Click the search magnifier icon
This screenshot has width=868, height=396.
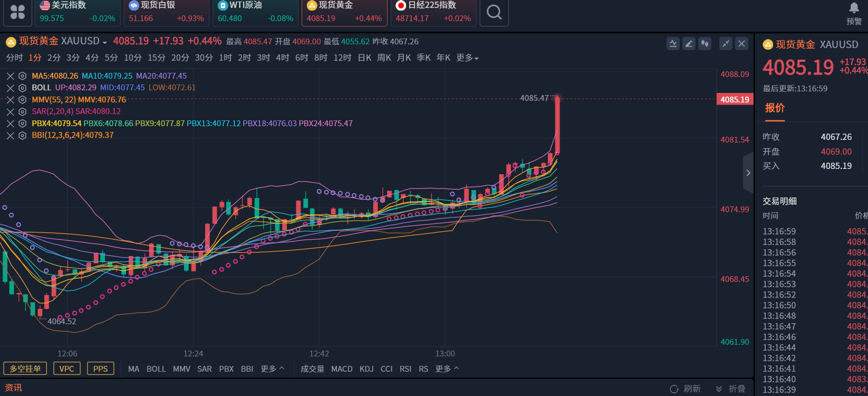coord(494,12)
